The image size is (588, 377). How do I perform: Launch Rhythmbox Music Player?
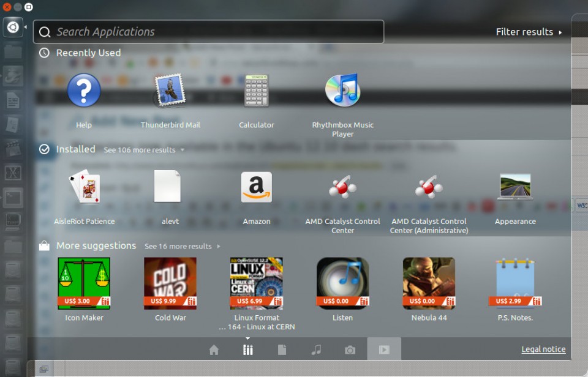click(x=343, y=91)
